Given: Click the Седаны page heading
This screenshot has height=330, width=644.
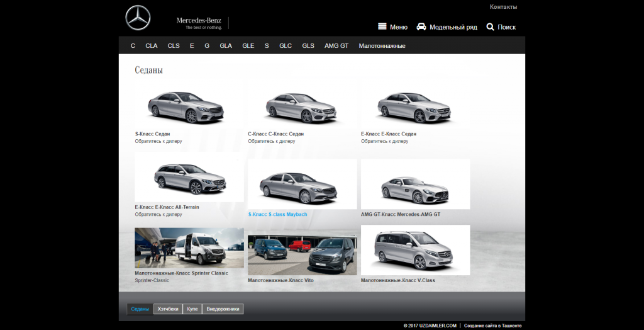Looking at the screenshot, I should coord(148,70).
